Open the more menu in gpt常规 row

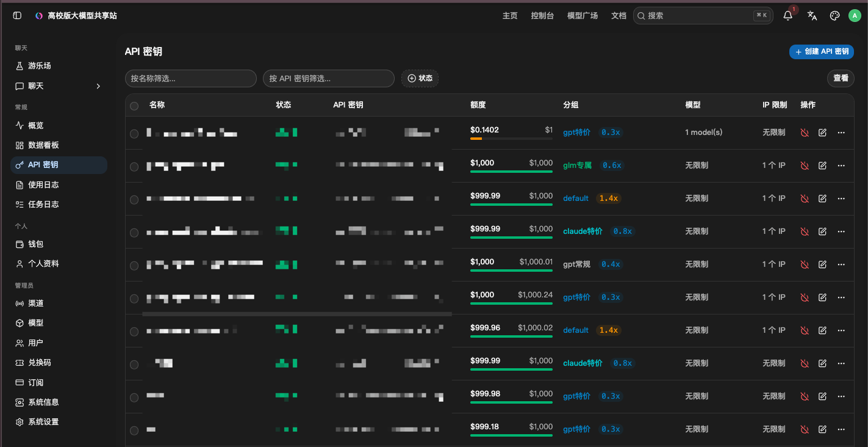pos(841,264)
